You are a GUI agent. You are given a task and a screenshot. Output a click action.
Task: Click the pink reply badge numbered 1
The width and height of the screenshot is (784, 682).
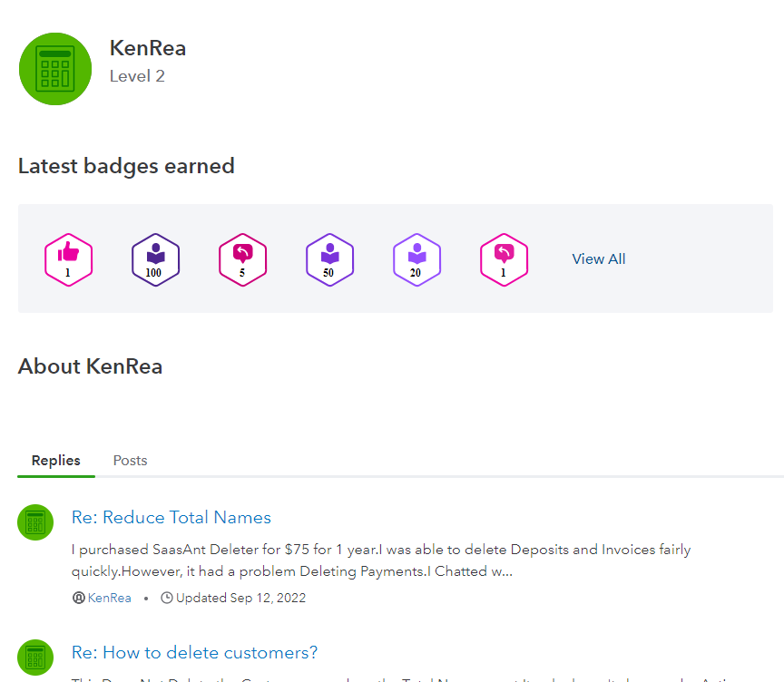504,259
